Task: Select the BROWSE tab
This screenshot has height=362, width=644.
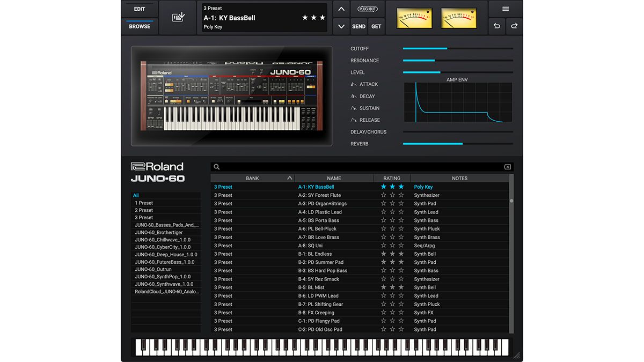Action: tap(139, 26)
